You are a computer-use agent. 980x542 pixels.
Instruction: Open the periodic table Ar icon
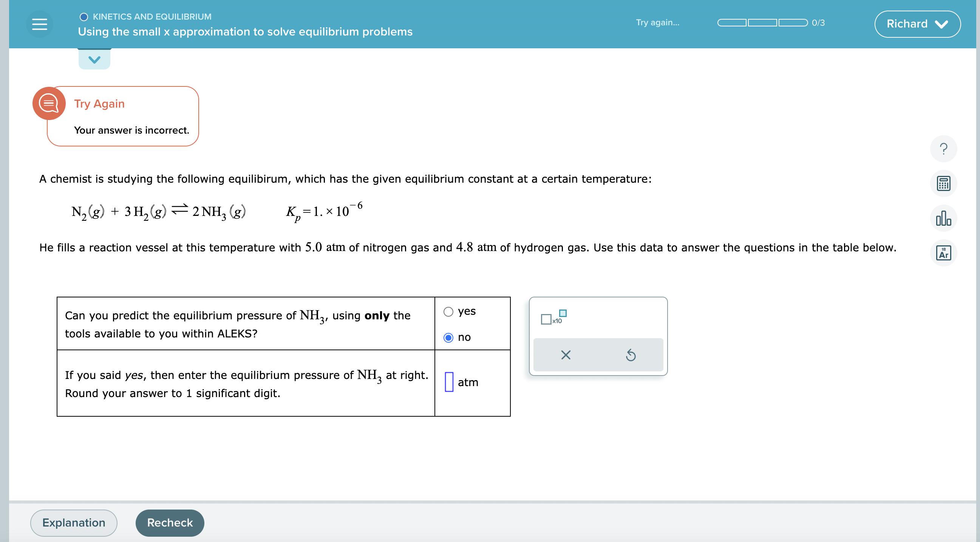coord(943,253)
